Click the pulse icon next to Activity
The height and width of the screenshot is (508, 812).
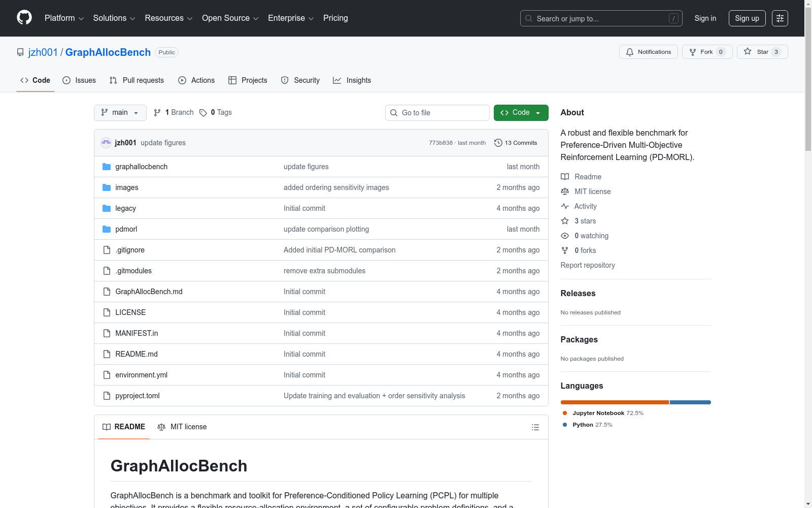[x=565, y=206]
